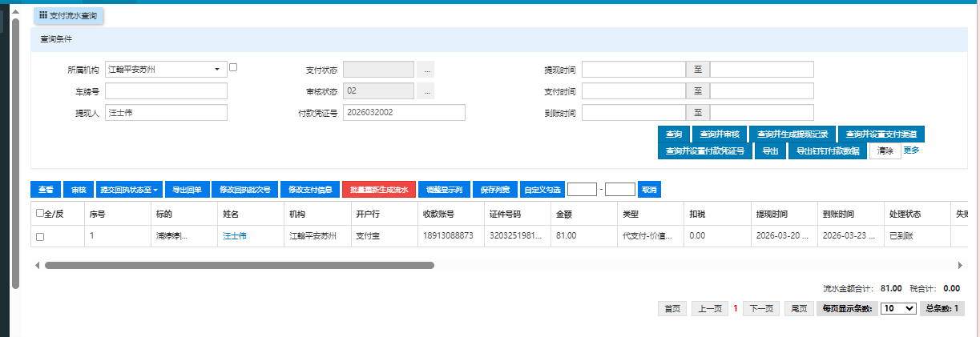
Task: Click the 查询并审核 button
Action: [x=720, y=134]
